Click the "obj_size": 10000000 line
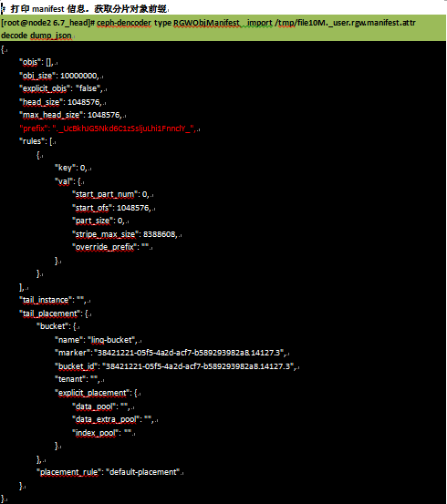447x504 pixels. [59, 76]
